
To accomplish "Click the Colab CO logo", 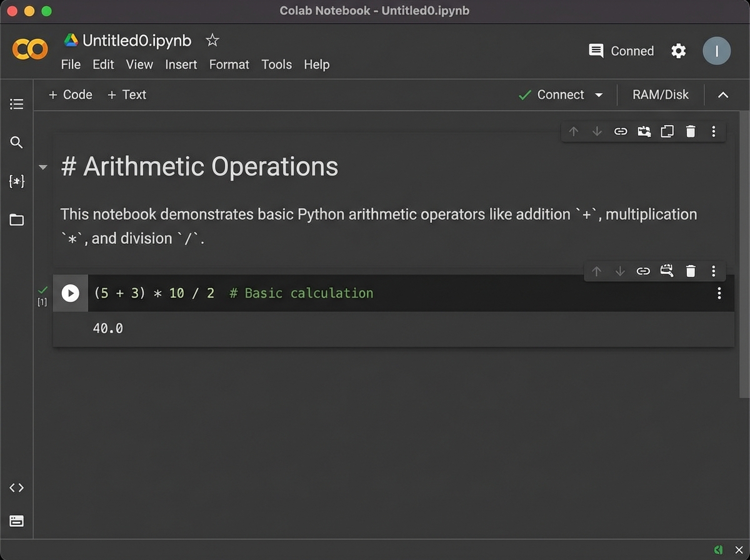I will (x=30, y=49).
